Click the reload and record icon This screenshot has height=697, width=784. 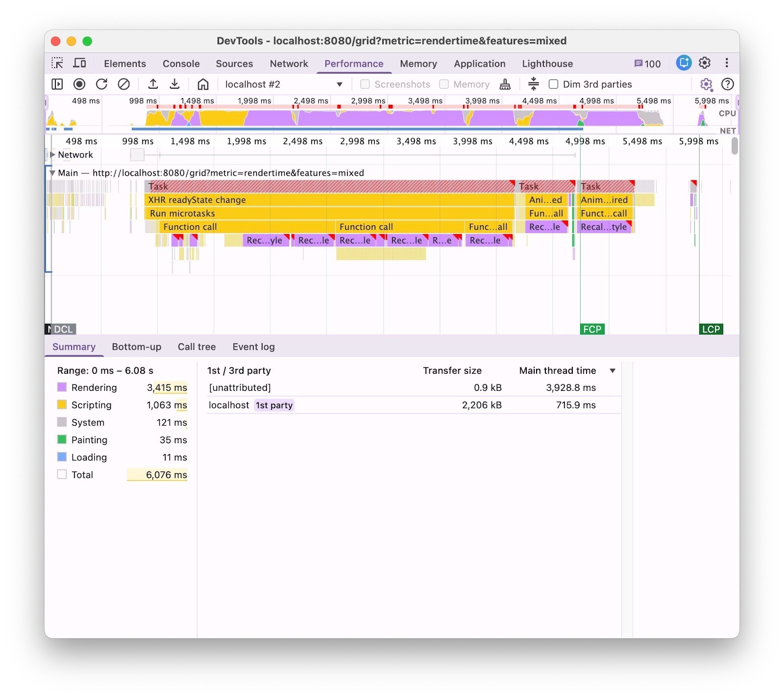point(101,84)
